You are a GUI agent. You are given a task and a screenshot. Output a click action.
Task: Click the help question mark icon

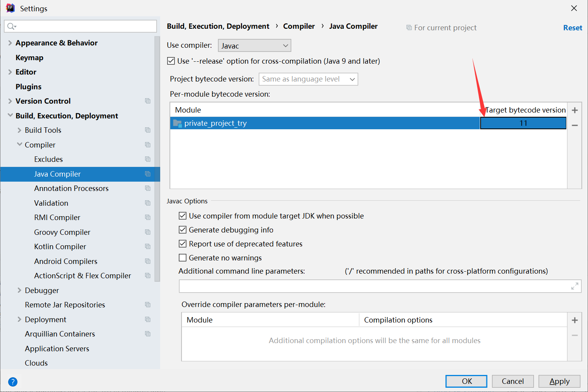(13, 382)
